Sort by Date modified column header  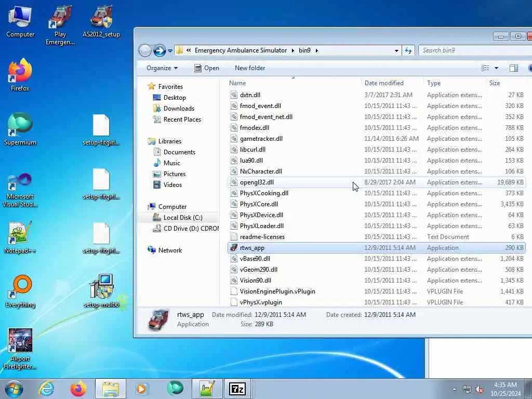click(392, 83)
